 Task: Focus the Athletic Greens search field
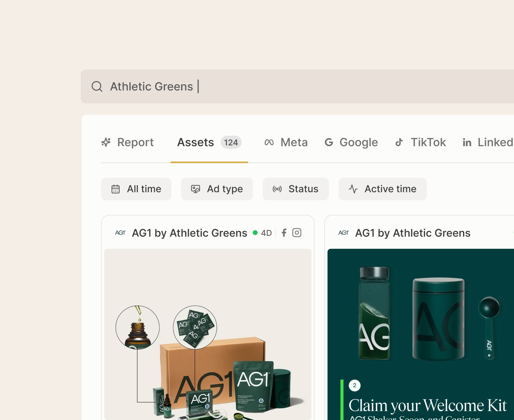pyautogui.click(x=297, y=86)
